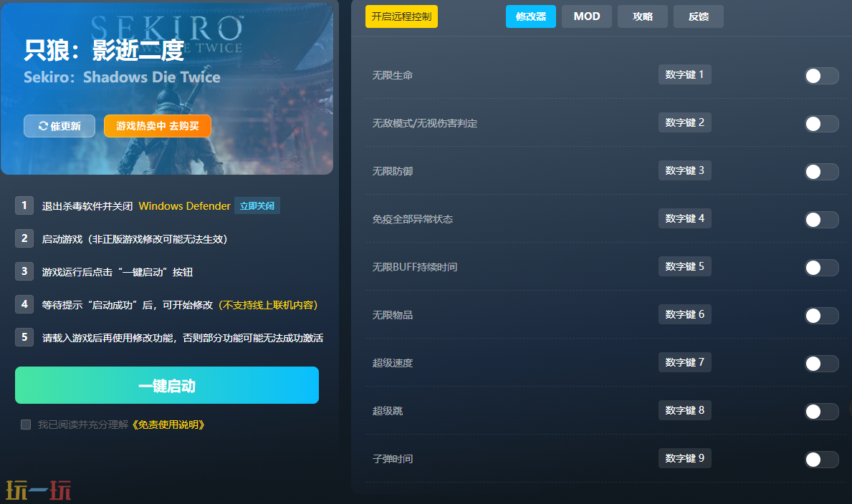Click the 超级速度 label text

[392, 363]
